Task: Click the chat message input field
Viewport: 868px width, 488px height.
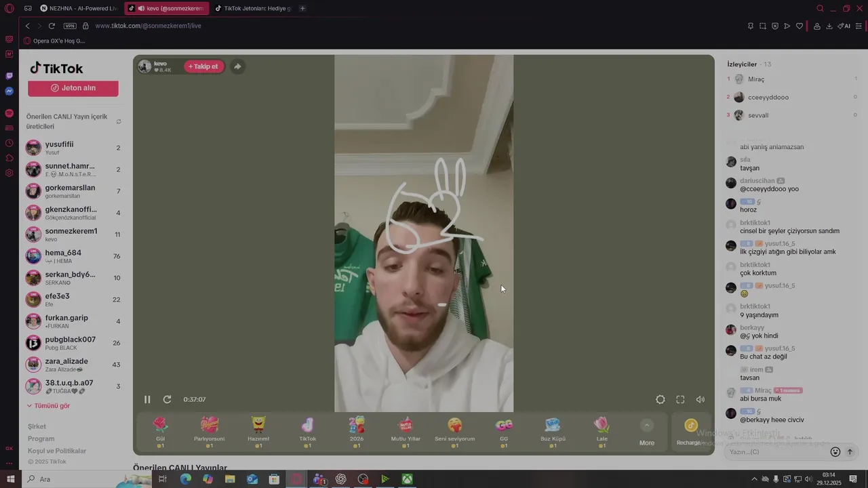Action: tap(776, 452)
